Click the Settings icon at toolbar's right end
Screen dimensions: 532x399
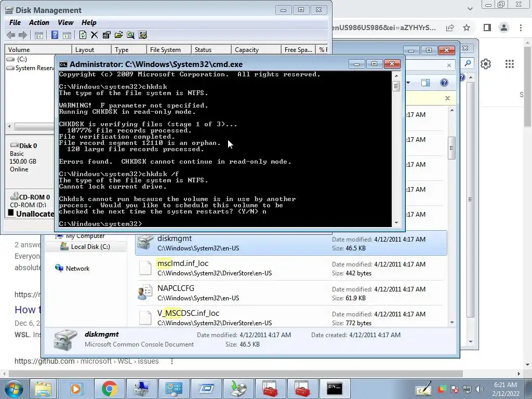pyautogui.click(x=143, y=35)
